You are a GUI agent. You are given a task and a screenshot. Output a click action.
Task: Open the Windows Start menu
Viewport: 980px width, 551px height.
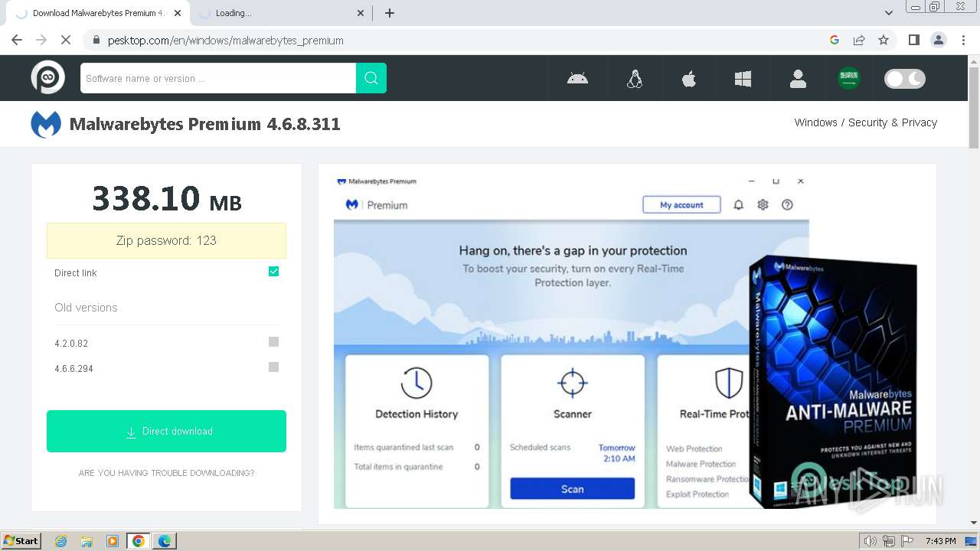[21, 540]
